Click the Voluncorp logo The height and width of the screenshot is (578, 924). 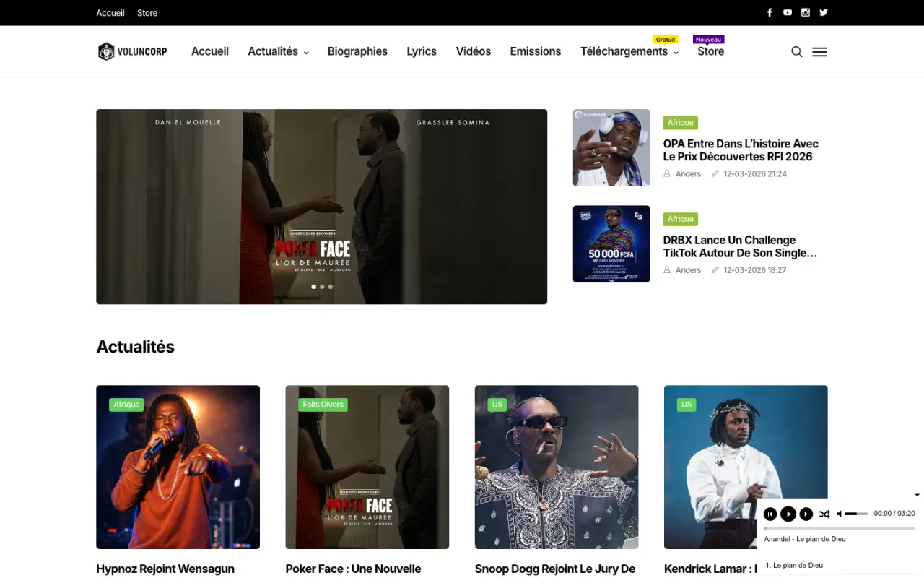pyautogui.click(x=132, y=51)
